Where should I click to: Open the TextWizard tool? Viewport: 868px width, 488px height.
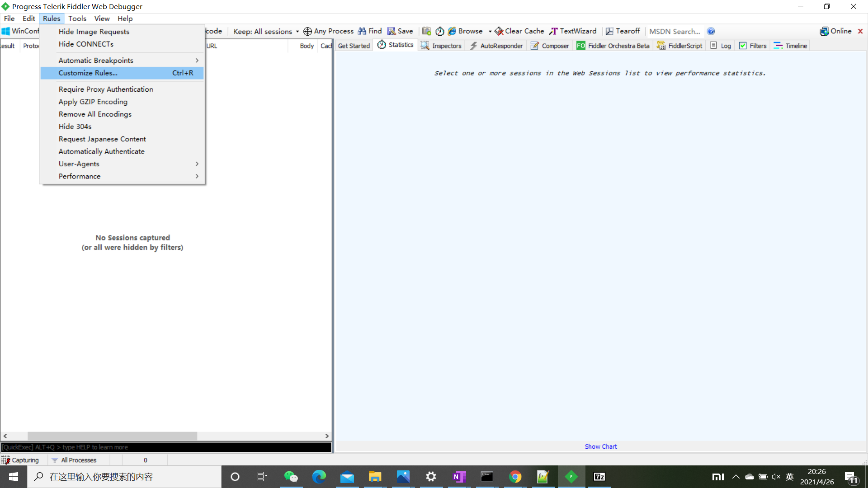click(573, 31)
